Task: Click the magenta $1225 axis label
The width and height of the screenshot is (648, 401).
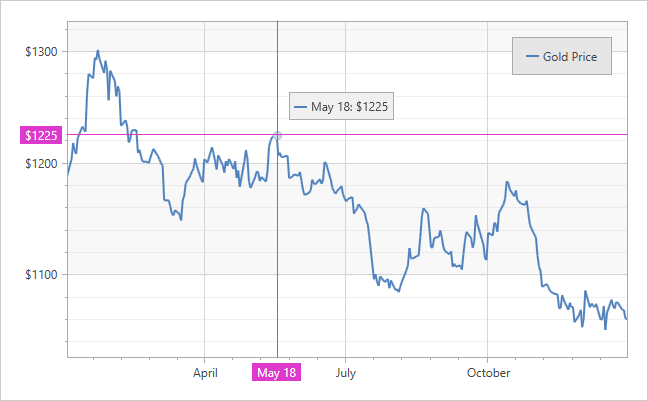Action: tap(42, 135)
